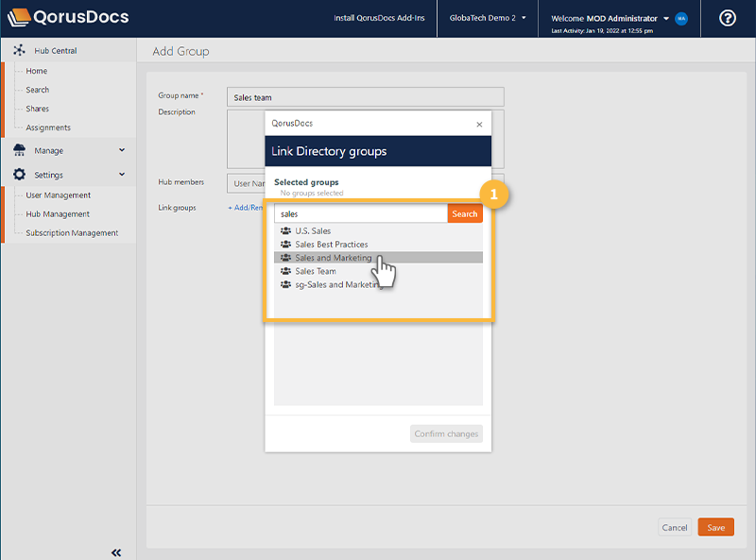The image size is (756, 560).
Task: Open Subscription Management settings
Action: coord(73,232)
